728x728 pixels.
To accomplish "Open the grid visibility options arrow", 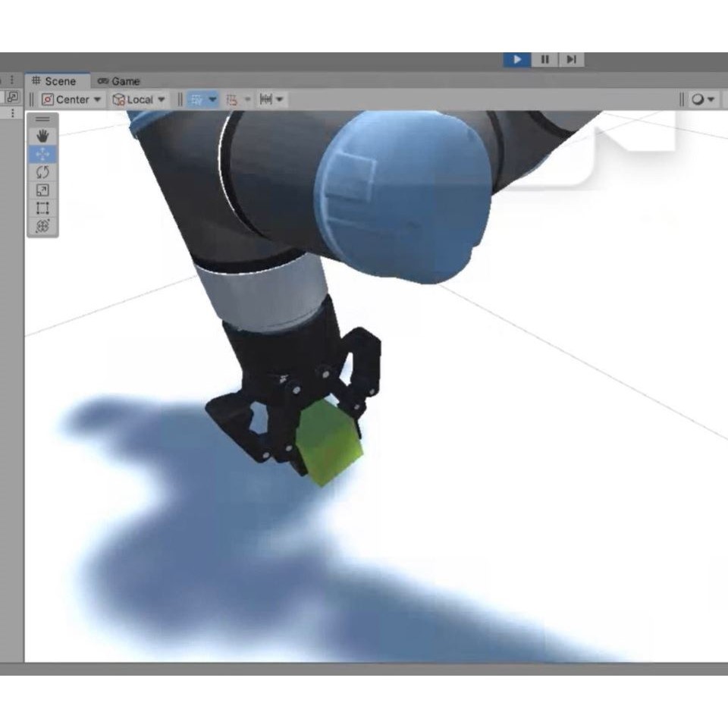I will (212, 99).
